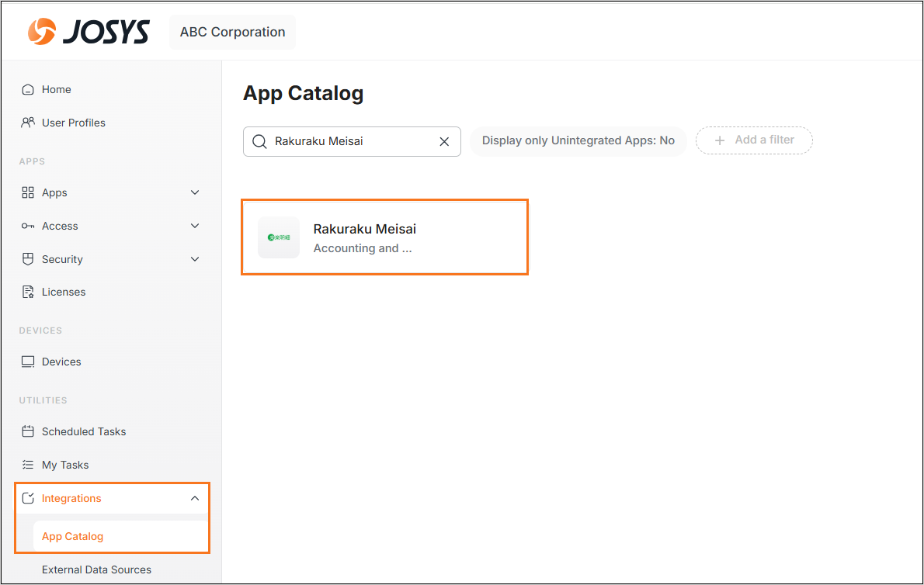The image size is (924, 585).
Task: Open the Rakuraku Meisai app title
Action: tap(364, 229)
